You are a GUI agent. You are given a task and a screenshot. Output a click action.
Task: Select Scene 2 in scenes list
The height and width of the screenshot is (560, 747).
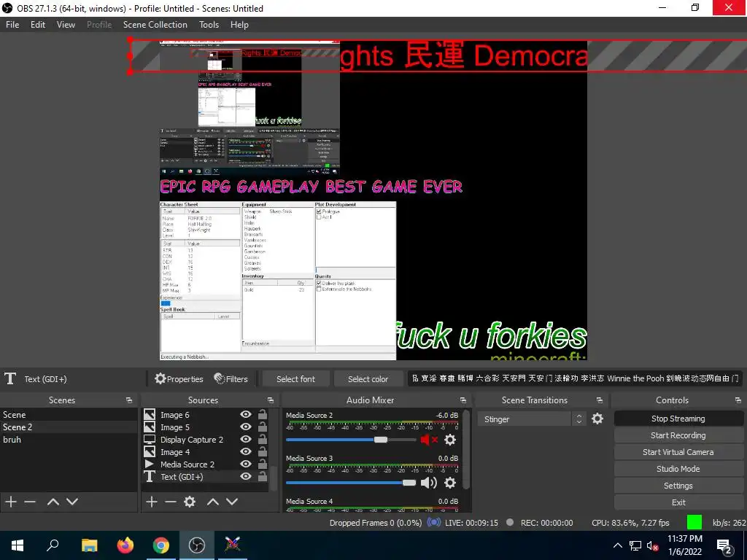click(69, 427)
